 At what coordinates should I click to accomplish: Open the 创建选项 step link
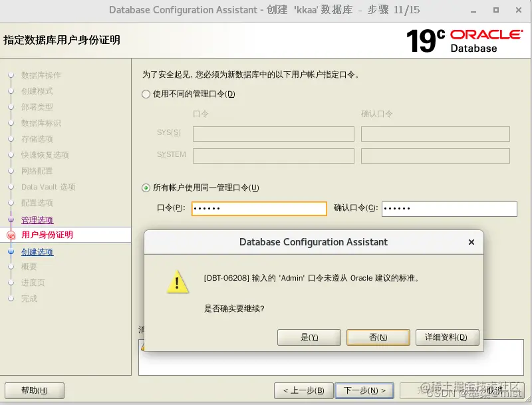[x=37, y=251]
